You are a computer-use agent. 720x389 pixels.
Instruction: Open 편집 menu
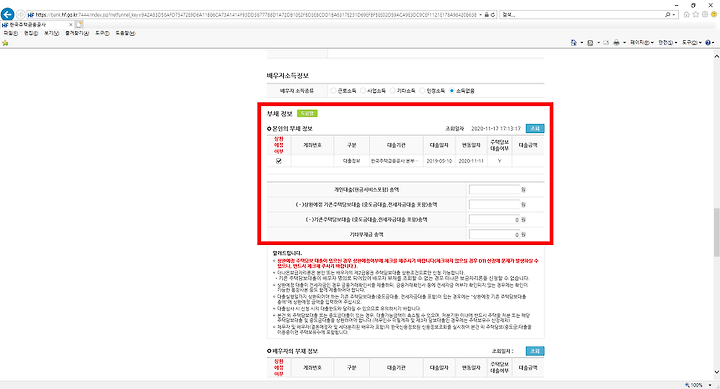tap(31, 33)
